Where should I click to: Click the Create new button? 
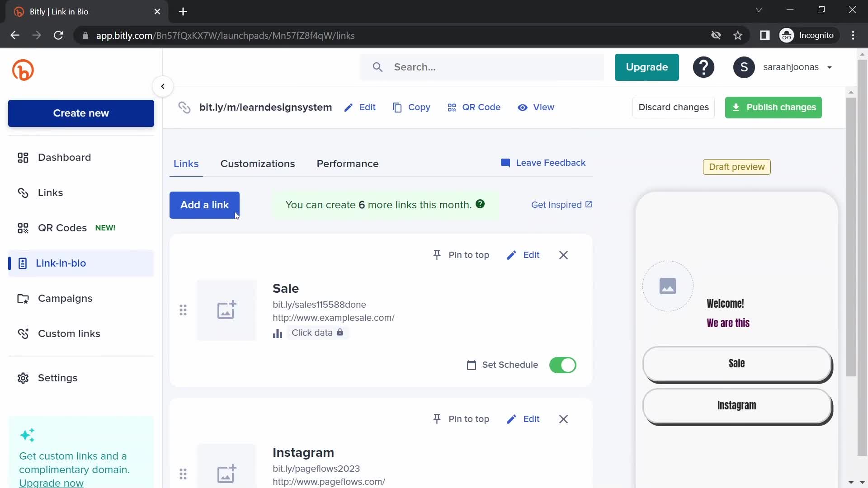point(81,113)
